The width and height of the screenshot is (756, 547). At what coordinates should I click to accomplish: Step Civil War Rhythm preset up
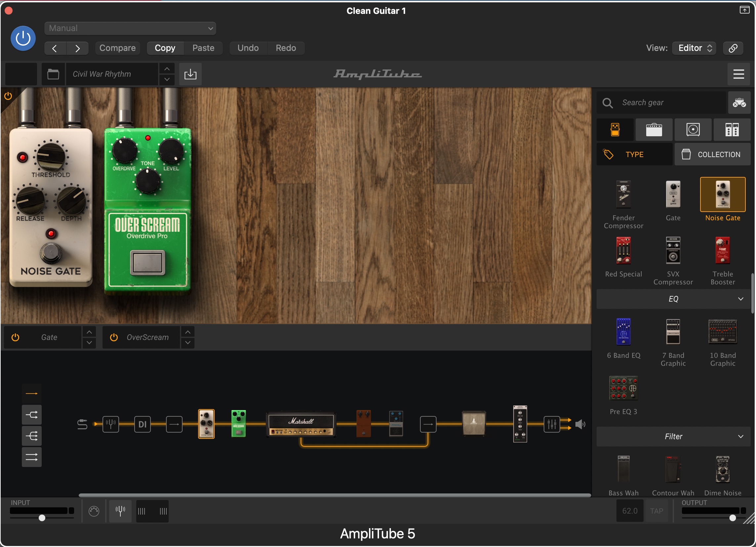point(167,69)
